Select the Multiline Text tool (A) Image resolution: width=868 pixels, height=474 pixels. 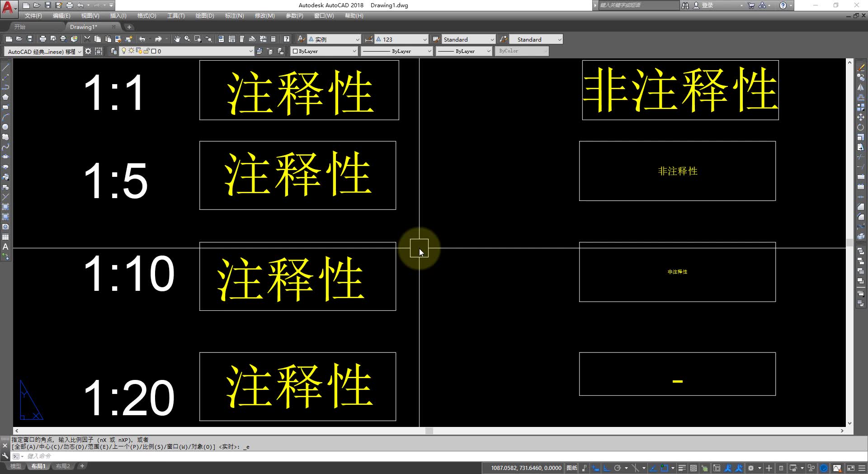5,246
